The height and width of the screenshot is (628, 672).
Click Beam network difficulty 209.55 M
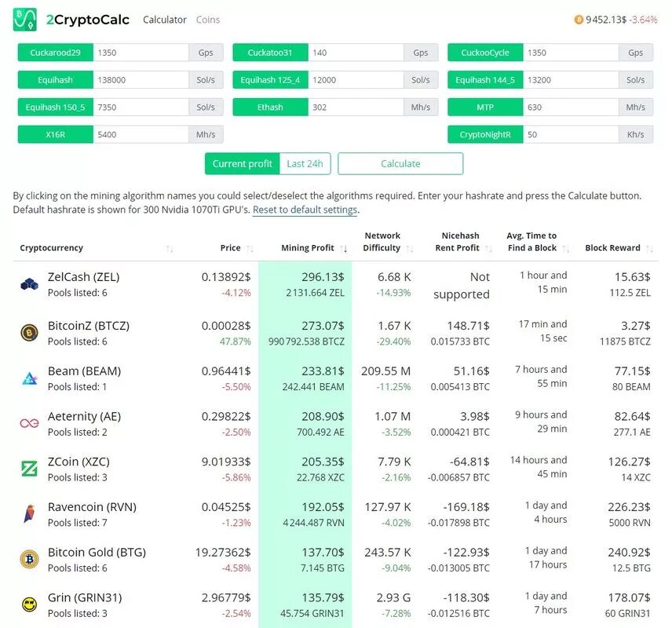click(385, 371)
